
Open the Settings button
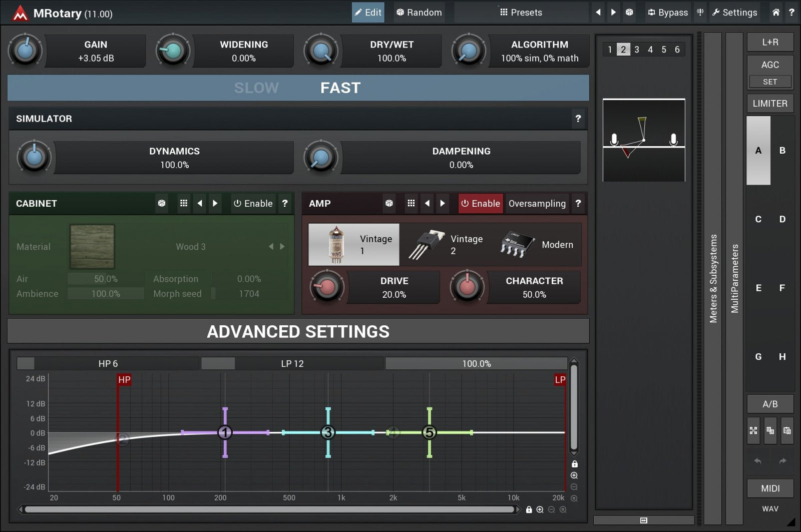click(734, 13)
